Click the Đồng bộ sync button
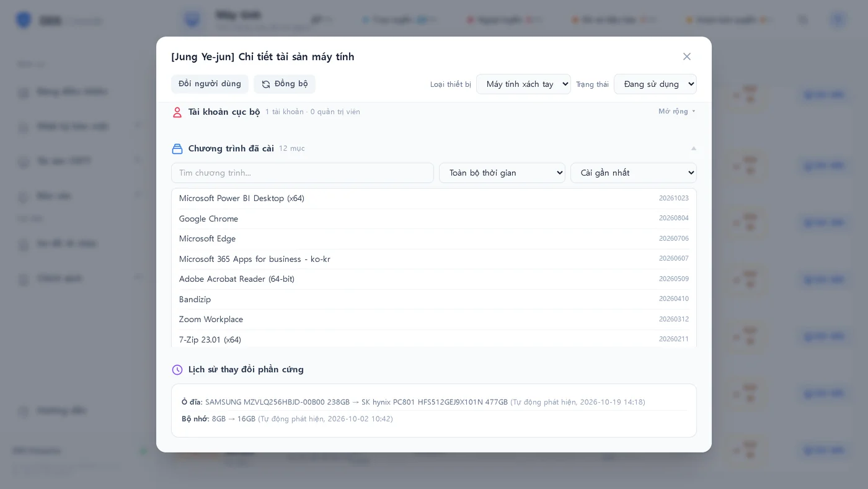This screenshot has height=489, width=868. (285, 84)
